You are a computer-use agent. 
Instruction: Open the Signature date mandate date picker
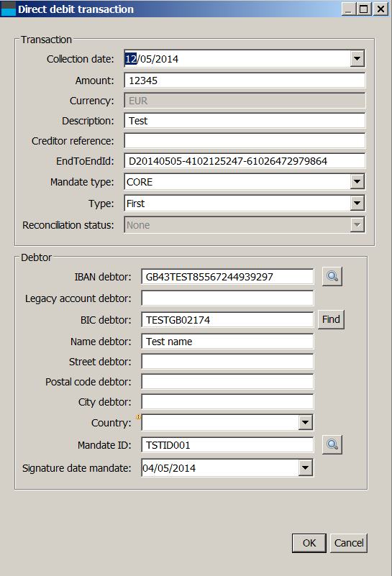[x=305, y=467]
